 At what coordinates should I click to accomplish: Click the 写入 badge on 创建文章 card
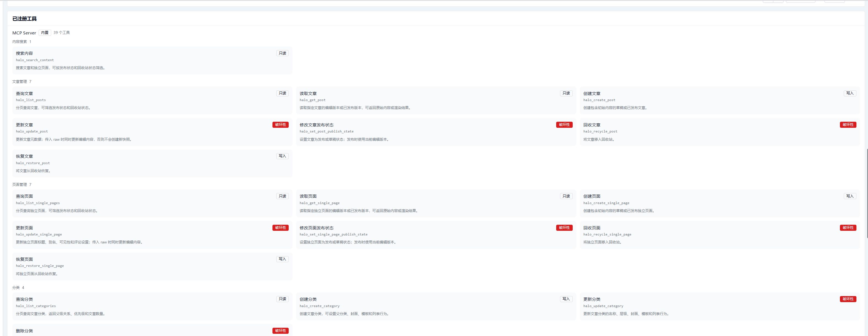pos(850,93)
